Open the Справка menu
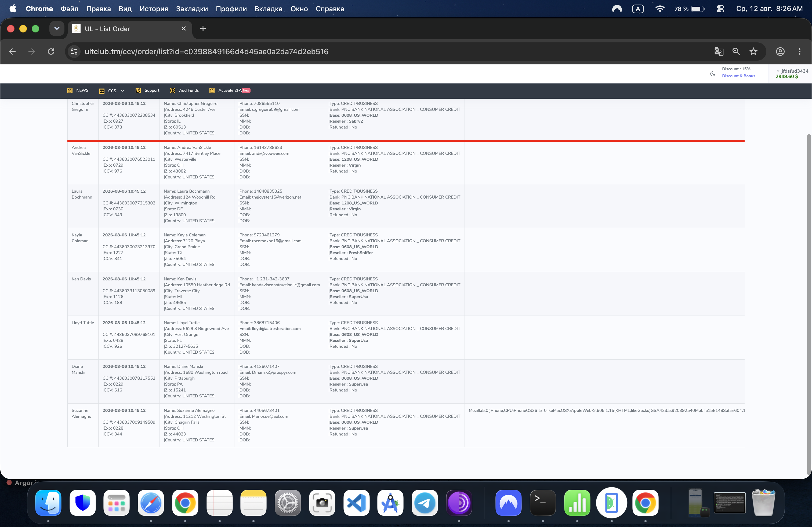This screenshot has height=527, width=812. 329,9
